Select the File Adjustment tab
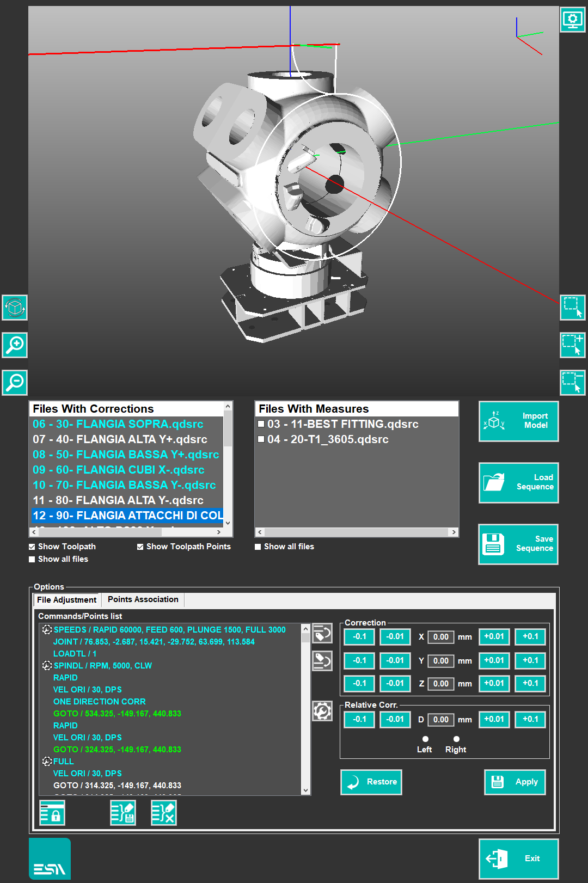 coord(66,600)
